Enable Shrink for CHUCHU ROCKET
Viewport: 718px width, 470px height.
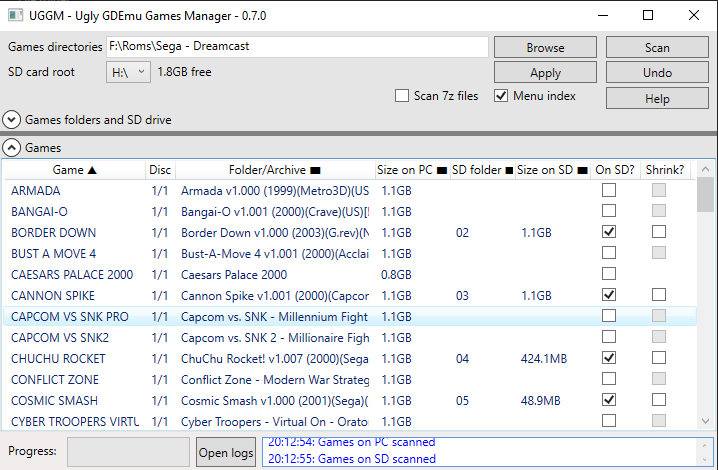point(659,358)
